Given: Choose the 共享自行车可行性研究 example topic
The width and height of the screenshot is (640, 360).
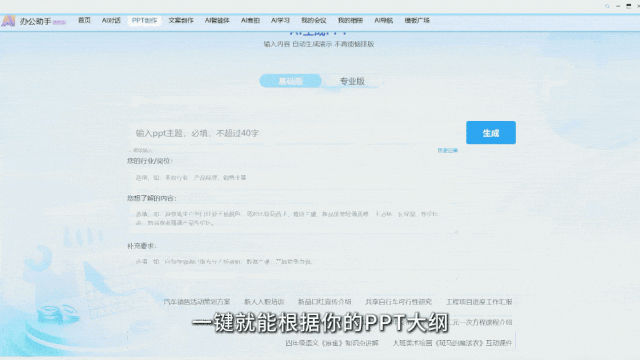Looking at the screenshot, I should point(398,302).
